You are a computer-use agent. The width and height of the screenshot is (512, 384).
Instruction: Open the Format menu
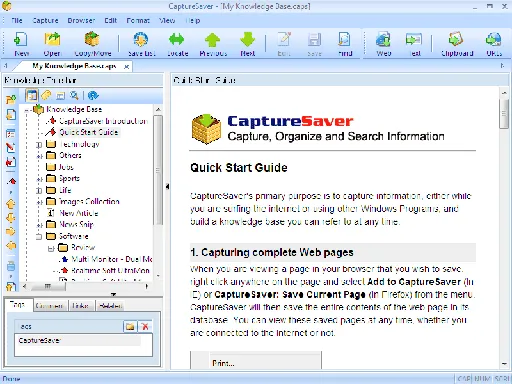(138, 20)
